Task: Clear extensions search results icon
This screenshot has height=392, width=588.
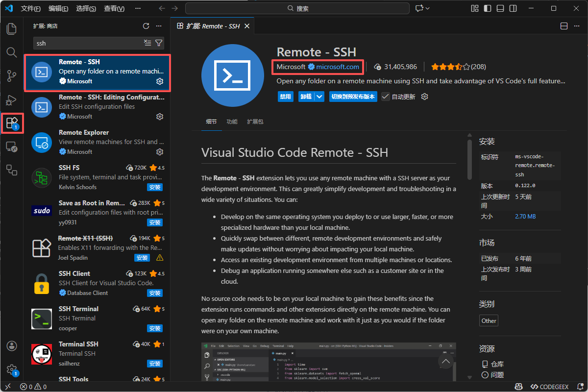Action: point(147,43)
